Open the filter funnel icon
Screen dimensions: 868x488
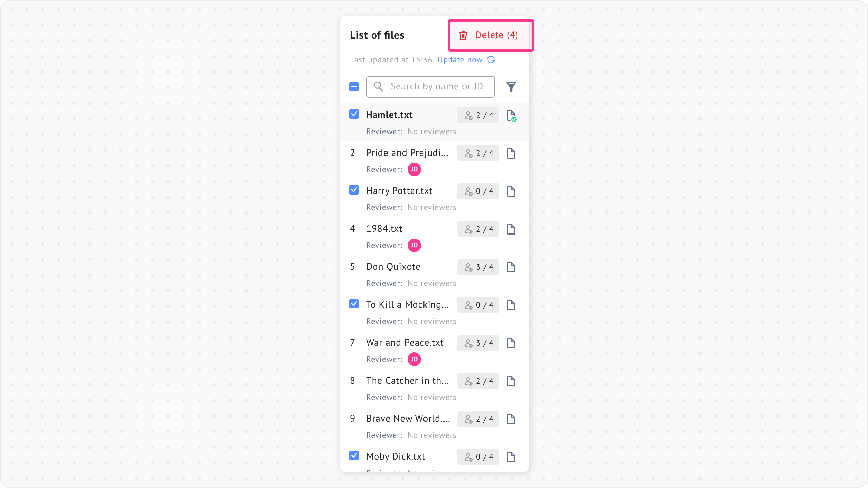coord(511,87)
